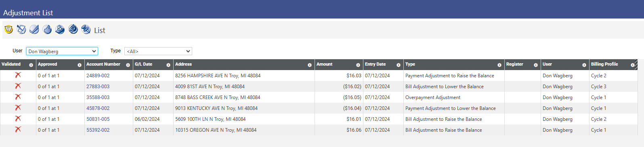The image size is (644, 147).
Task: Open the Type dropdown showing <All>
Action: point(158,51)
